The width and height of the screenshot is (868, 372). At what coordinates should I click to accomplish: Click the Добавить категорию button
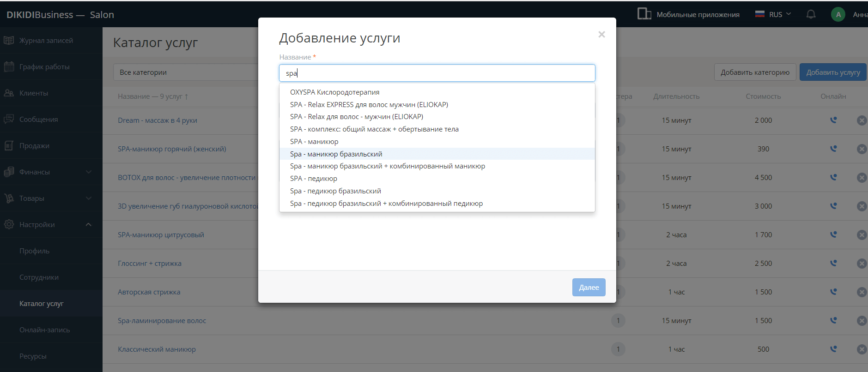[755, 72]
